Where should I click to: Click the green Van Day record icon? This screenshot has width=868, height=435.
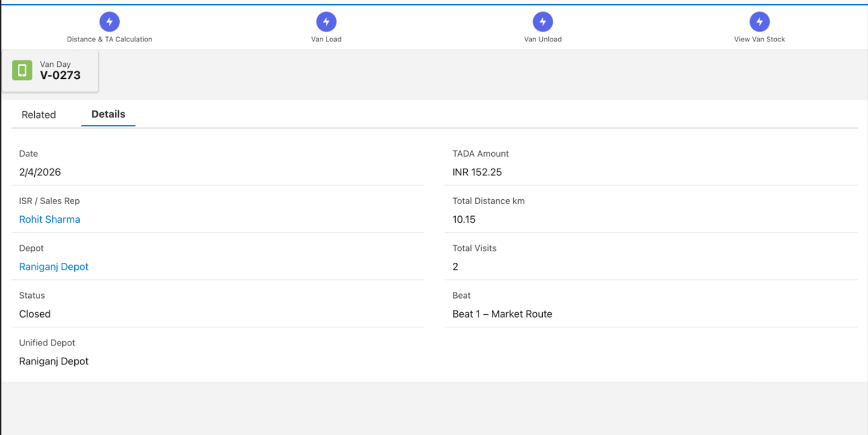click(x=22, y=70)
